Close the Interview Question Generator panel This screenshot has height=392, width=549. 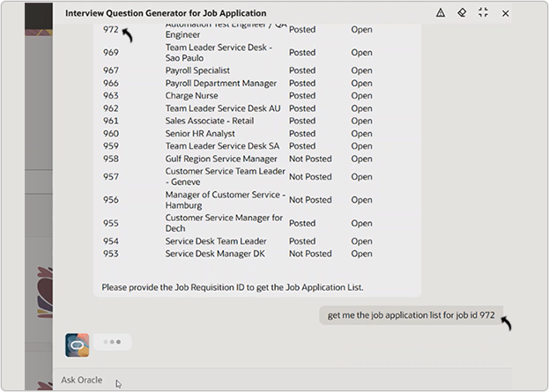(505, 13)
